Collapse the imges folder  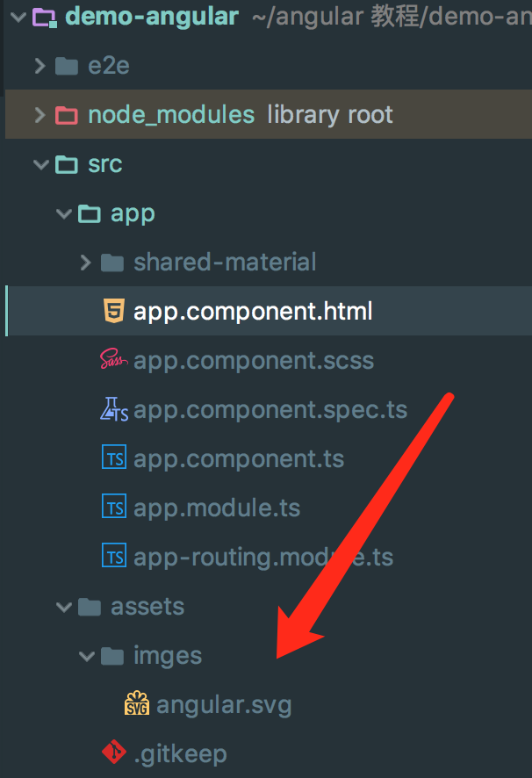84,655
